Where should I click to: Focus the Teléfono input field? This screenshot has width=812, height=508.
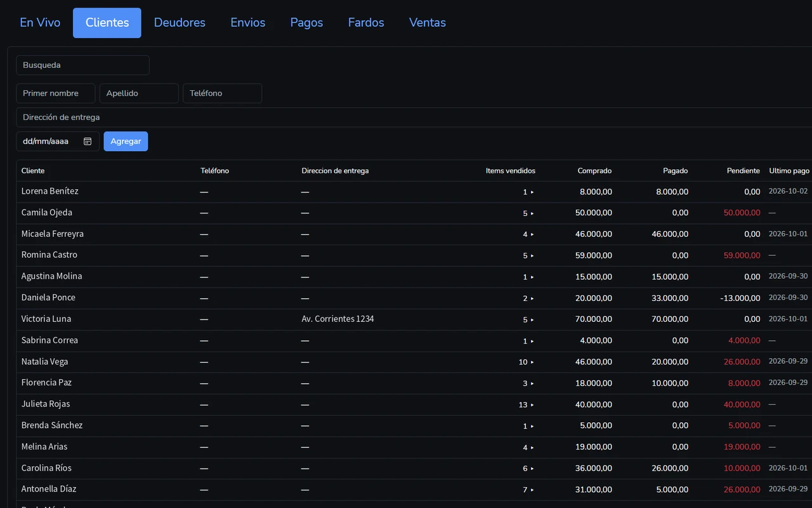coord(222,93)
